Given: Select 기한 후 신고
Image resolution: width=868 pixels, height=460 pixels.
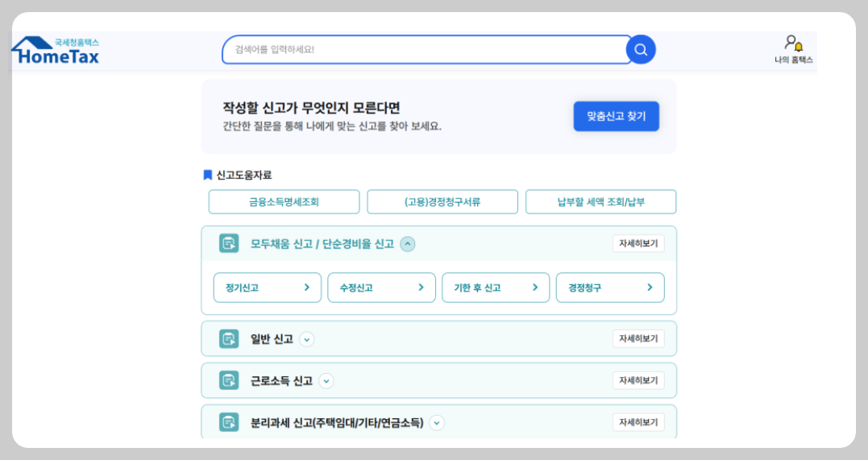Looking at the screenshot, I should coord(496,288).
